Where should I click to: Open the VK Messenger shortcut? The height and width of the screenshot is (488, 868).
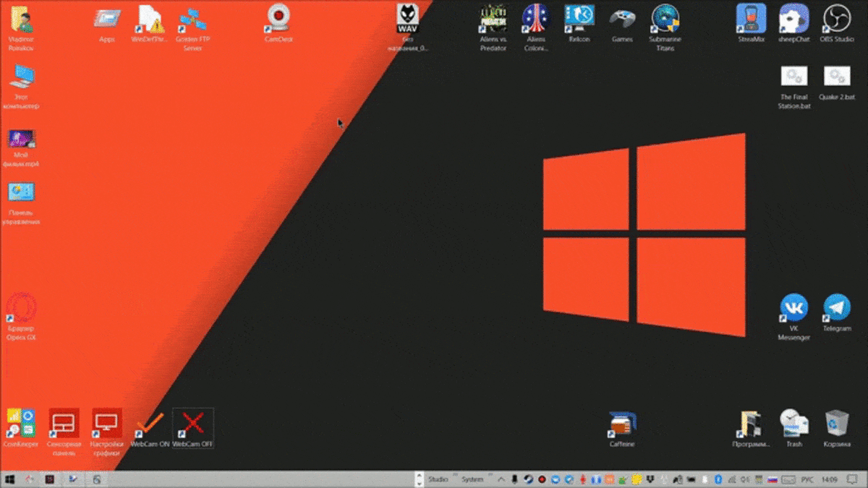(793, 317)
